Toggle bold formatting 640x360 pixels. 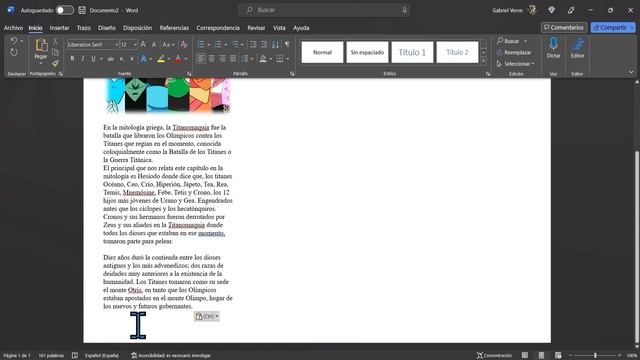[72, 59]
